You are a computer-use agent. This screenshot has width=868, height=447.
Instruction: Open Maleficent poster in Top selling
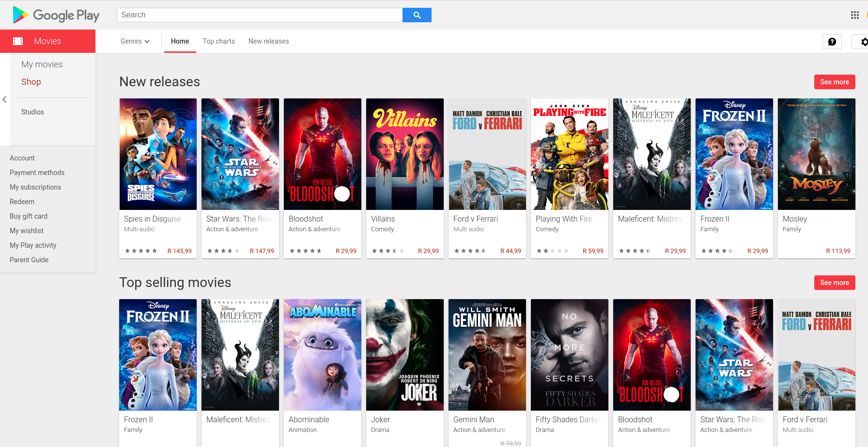(x=240, y=355)
